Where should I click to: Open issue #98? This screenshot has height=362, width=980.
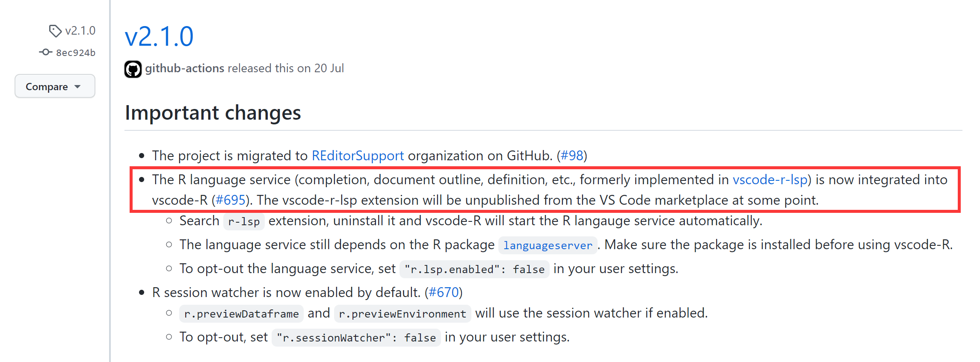point(572,156)
